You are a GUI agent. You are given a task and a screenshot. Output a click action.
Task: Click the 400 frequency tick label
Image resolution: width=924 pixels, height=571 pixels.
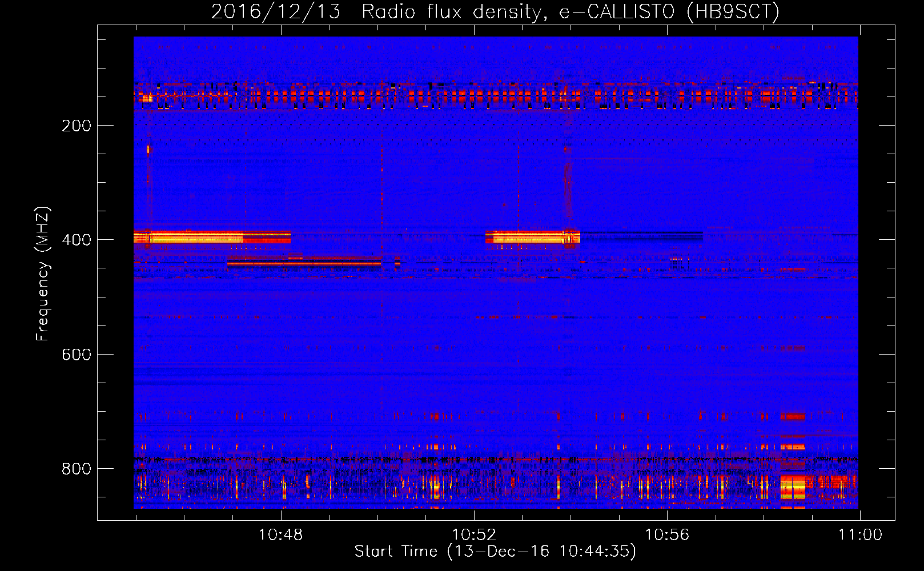[77, 240]
